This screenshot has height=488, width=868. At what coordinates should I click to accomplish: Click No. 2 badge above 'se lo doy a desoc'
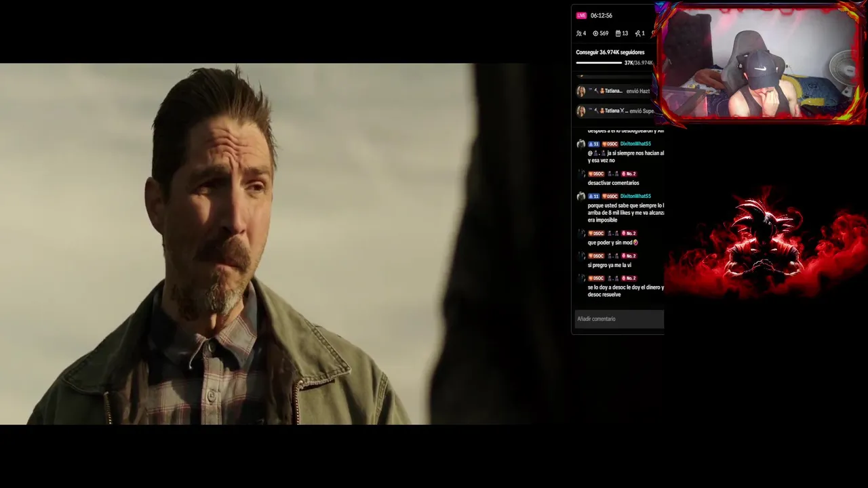tap(629, 278)
